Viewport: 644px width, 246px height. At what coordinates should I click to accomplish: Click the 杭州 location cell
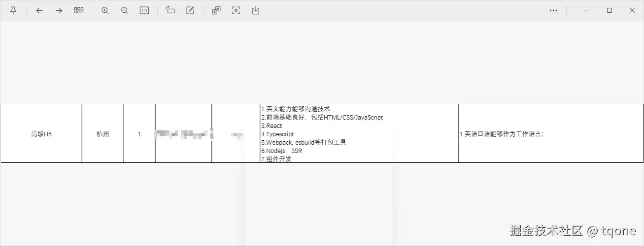point(103,134)
